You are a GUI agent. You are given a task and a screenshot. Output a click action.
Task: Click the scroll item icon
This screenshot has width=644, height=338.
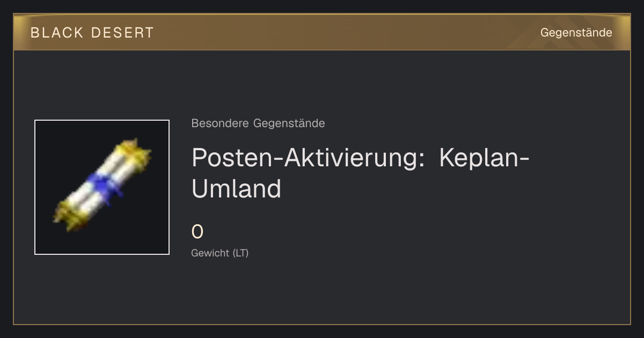tap(102, 185)
